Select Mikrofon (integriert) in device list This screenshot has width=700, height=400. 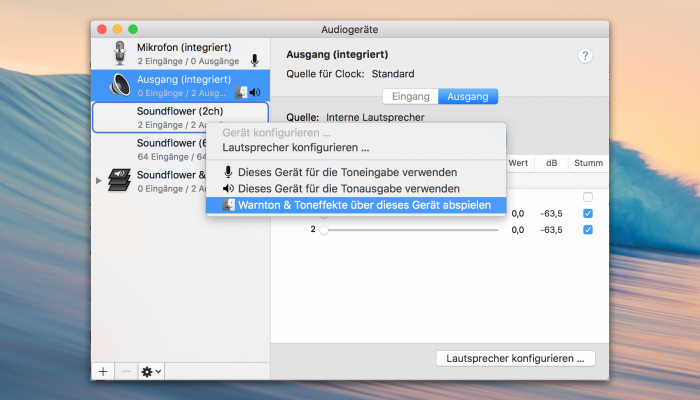pyautogui.click(x=180, y=54)
